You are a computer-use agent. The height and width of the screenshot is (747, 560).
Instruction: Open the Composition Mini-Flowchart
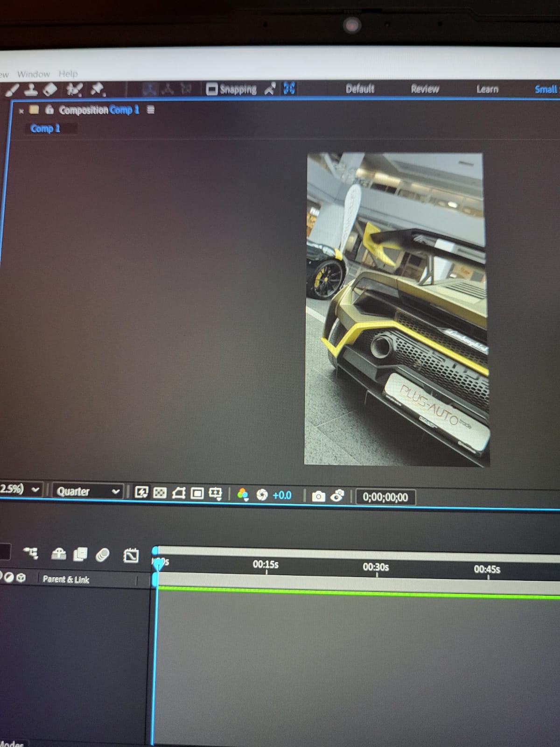tap(31, 554)
